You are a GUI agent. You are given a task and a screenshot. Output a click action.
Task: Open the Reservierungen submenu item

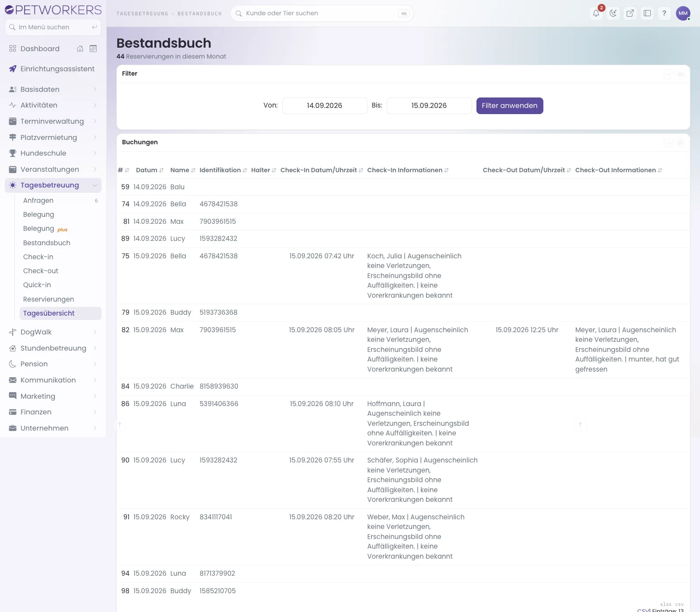pos(60,299)
